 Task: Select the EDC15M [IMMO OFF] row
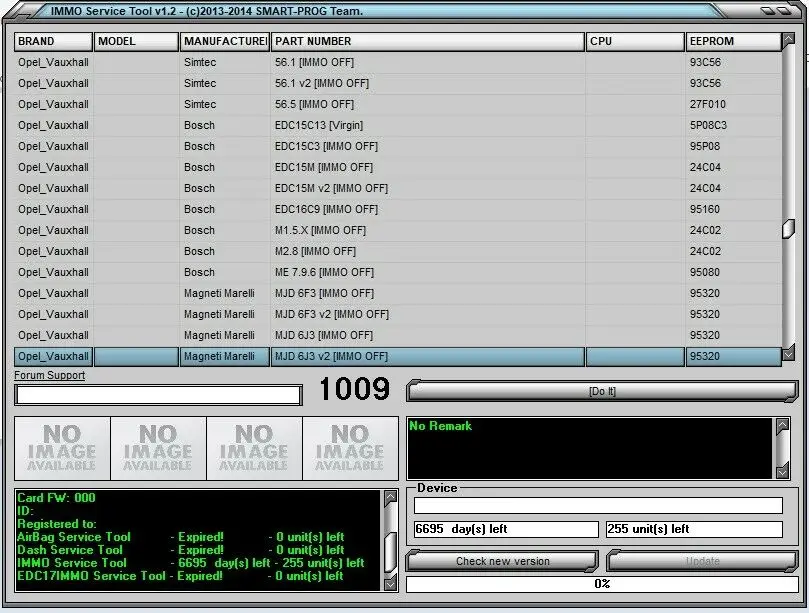coord(398,167)
